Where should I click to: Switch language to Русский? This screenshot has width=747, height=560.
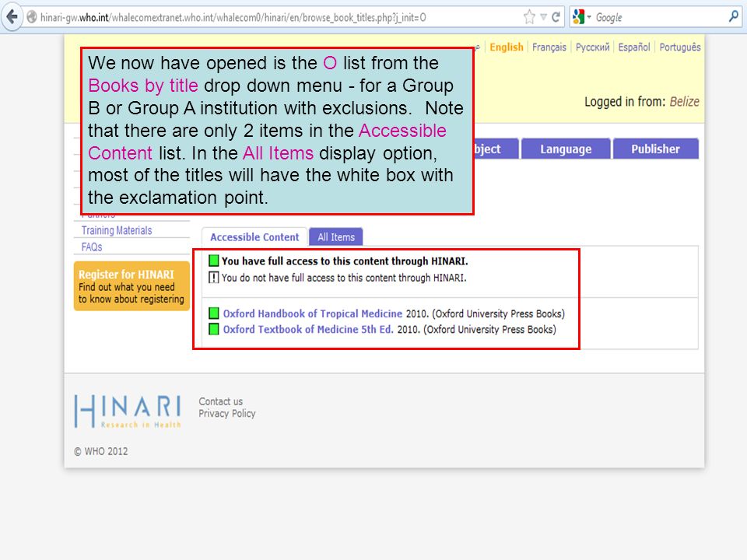coord(592,47)
